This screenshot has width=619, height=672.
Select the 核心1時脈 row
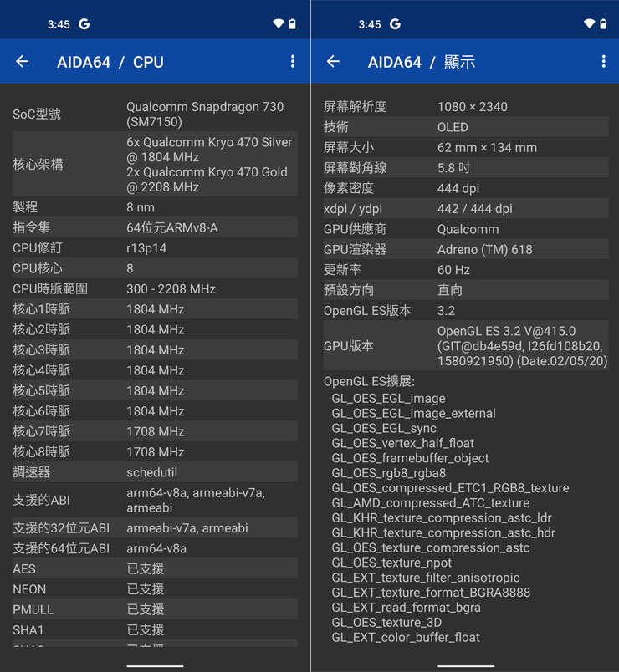pos(155,309)
